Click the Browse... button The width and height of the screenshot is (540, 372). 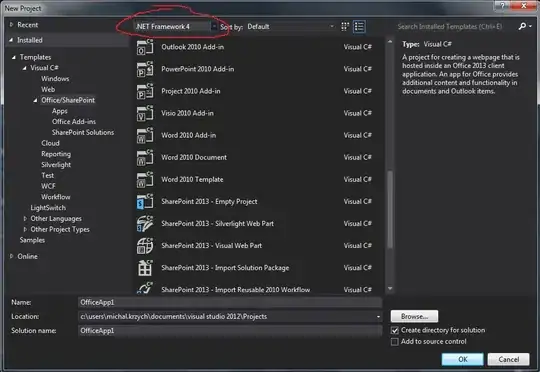(x=414, y=316)
